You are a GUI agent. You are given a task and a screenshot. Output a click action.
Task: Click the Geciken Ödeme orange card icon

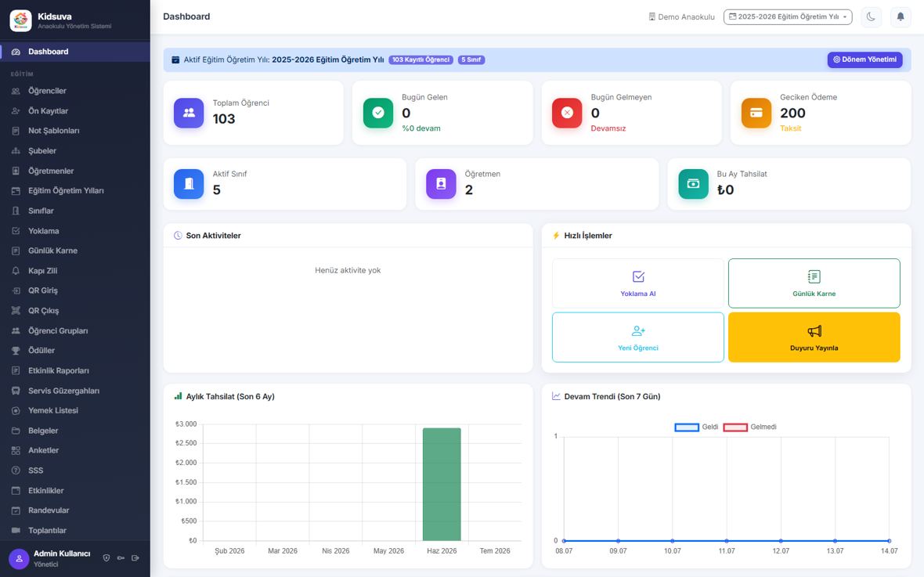(756, 113)
